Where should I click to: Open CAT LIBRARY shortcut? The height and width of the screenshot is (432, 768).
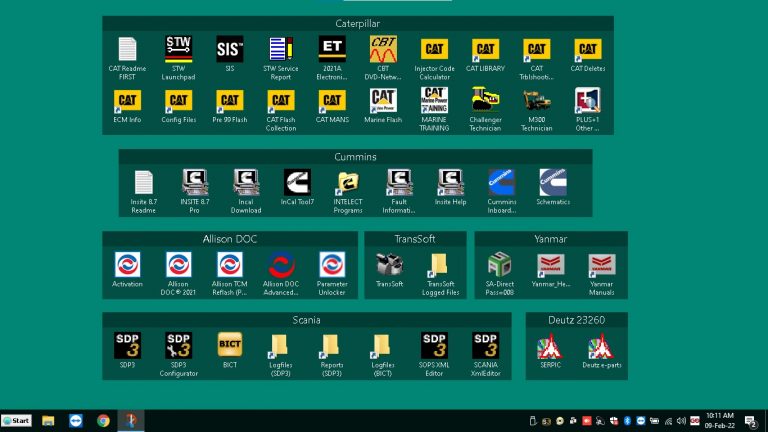click(485, 49)
